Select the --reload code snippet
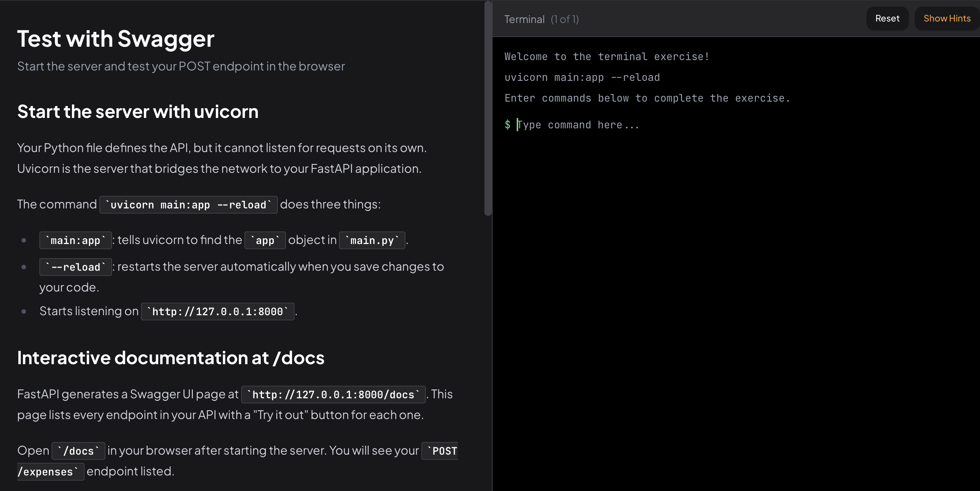 [75, 267]
